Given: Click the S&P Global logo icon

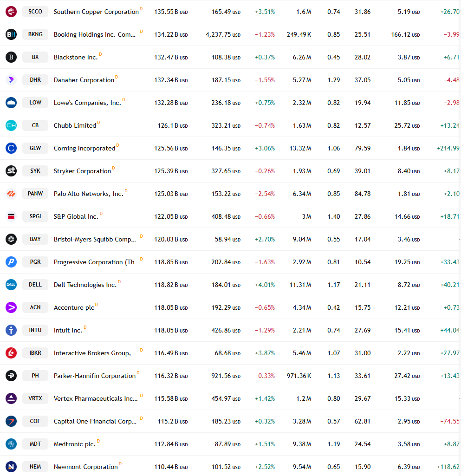Looking at the screenshot, I should (11, 216).
